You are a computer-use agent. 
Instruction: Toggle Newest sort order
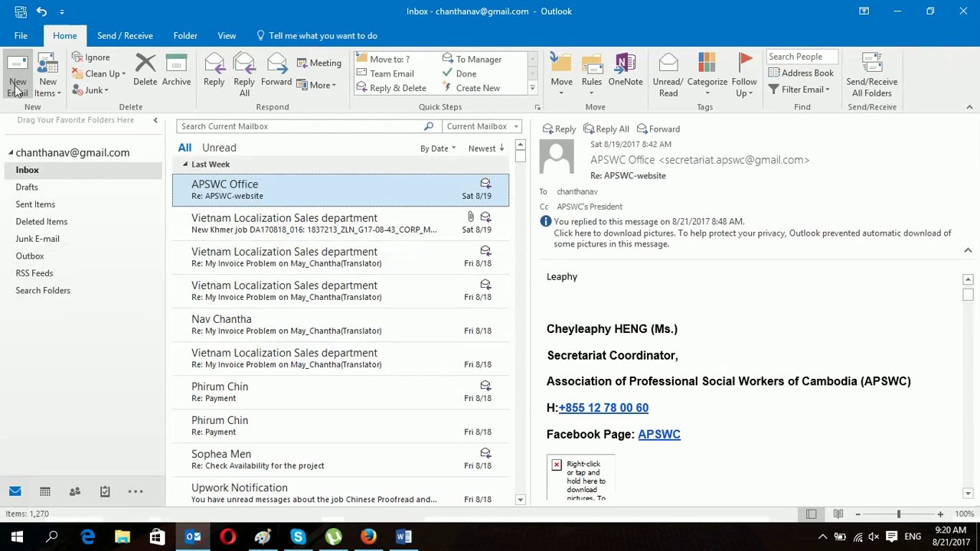[486, 148]
